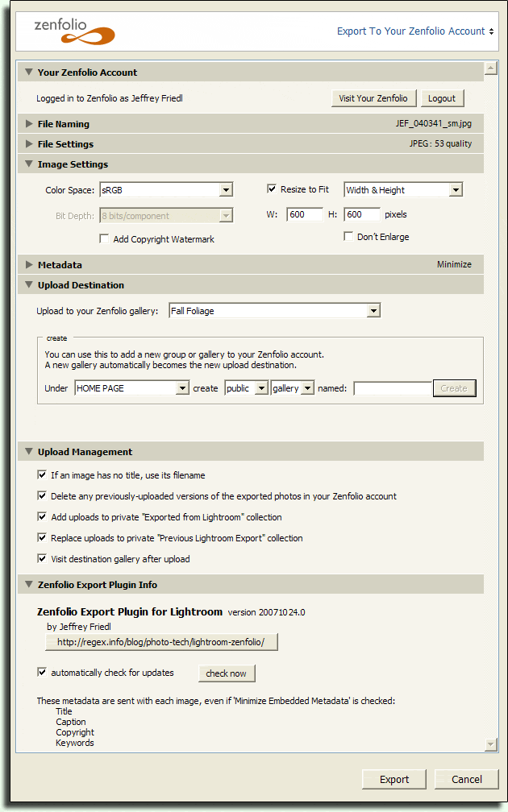Viewport: 508px width, 812px height.
Task: Open the HOME PAGE Under dropdown
Action: coord(131,388)
